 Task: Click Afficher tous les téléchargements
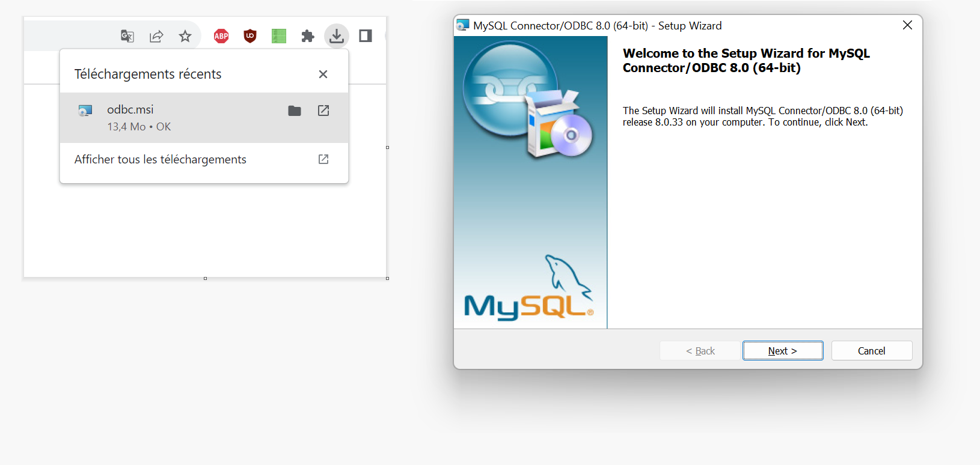pyautogui.click(x=161, y=159)
